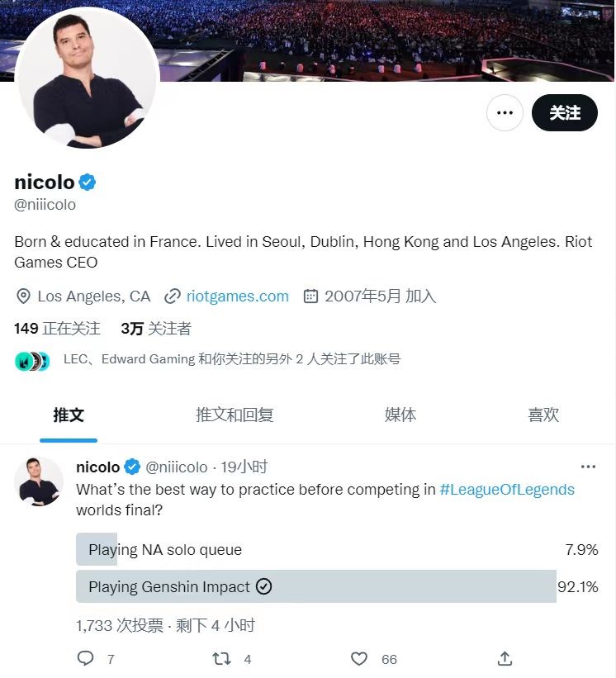View the 3万 关注者 followers list
The width and height of the screenshot is (616, 678).
tap(156, 328)
